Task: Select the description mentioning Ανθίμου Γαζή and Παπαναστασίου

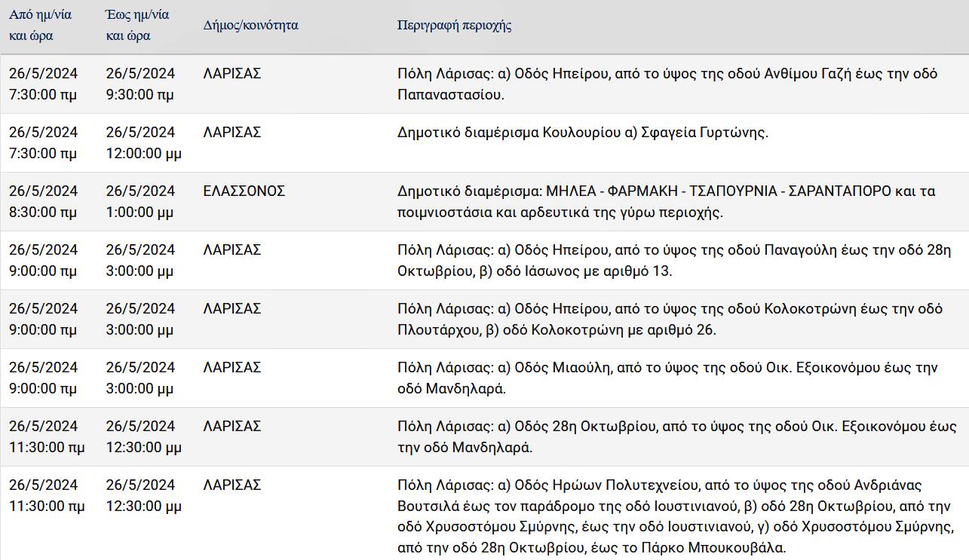Action: coord(667,84)
